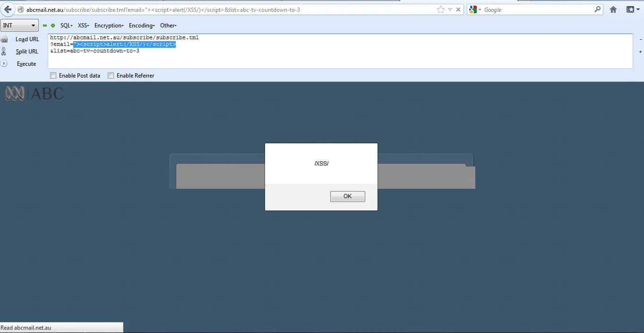Click the globe site identity icon

tap(21, 10)
